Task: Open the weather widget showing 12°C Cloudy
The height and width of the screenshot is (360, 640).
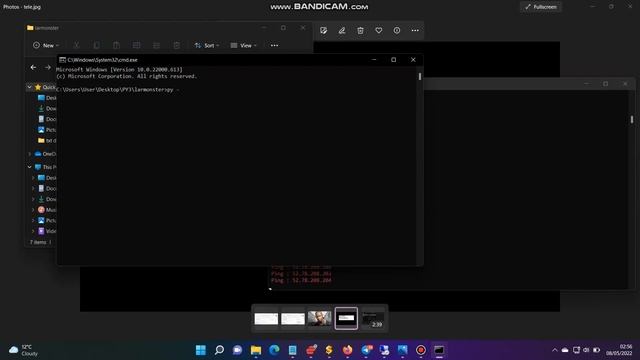Action: [24, 350]
